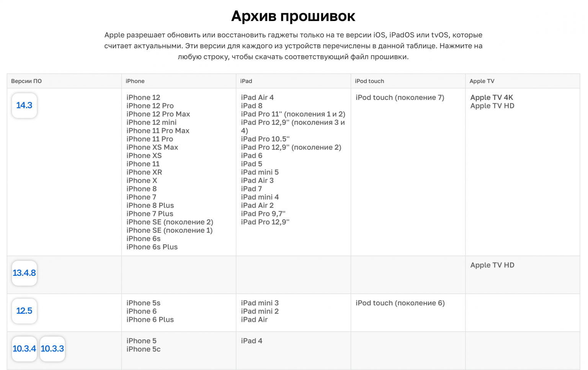Choose iPad Pro 11" (поколения 1 и 2)
Image resolution: width=588 pixels, height=370 pixels.
point(293,114)
